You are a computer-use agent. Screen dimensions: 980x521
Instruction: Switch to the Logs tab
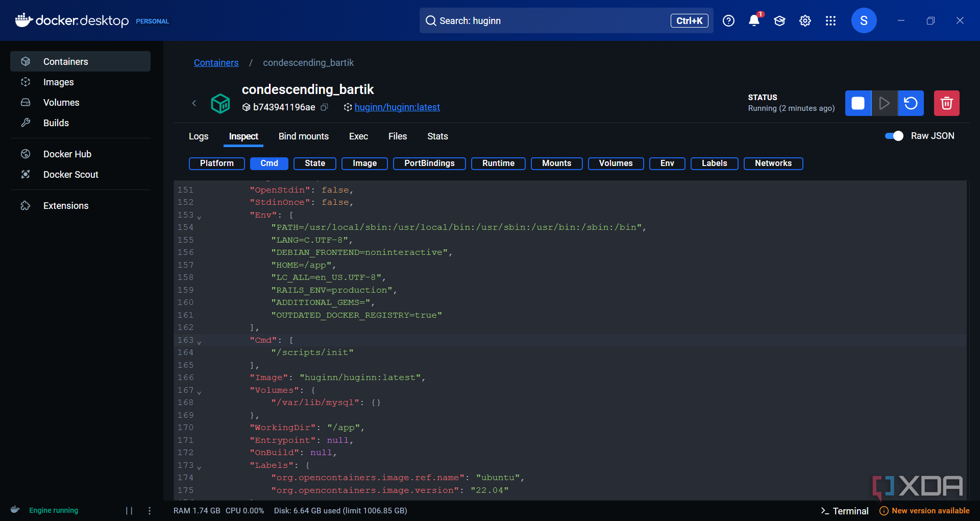[x=199, y=136]
